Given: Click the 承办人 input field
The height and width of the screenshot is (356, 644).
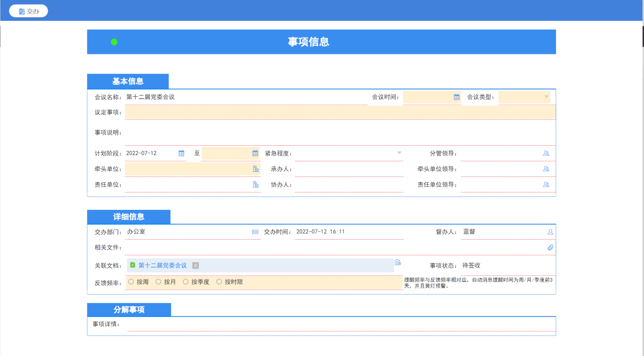Looking at the screenshot, I should click(349, 169).
